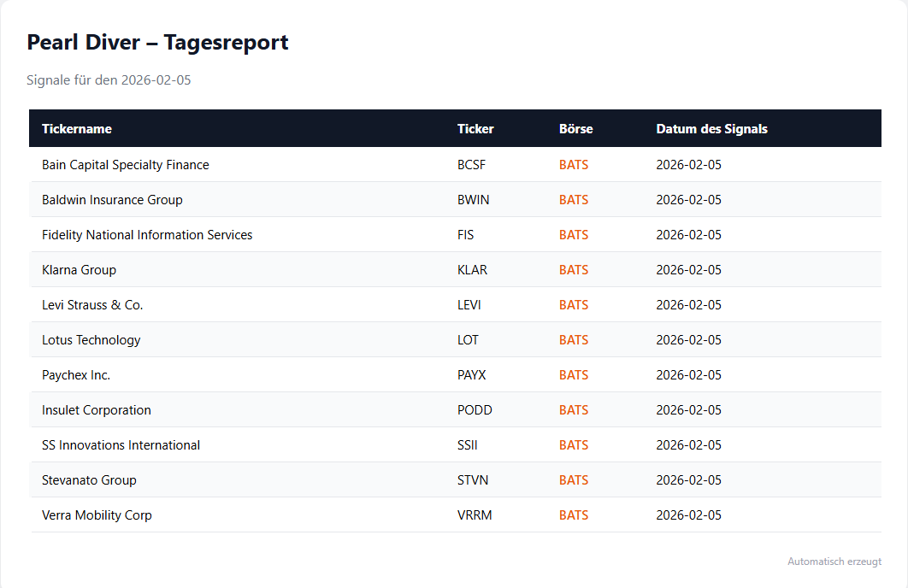Click the Datum des Signals header

pyautogui.click(x=711, y=129)
